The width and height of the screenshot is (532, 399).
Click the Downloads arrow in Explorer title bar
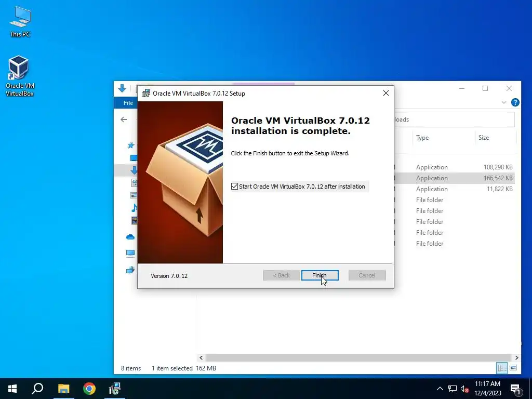(x=122, y=88)
